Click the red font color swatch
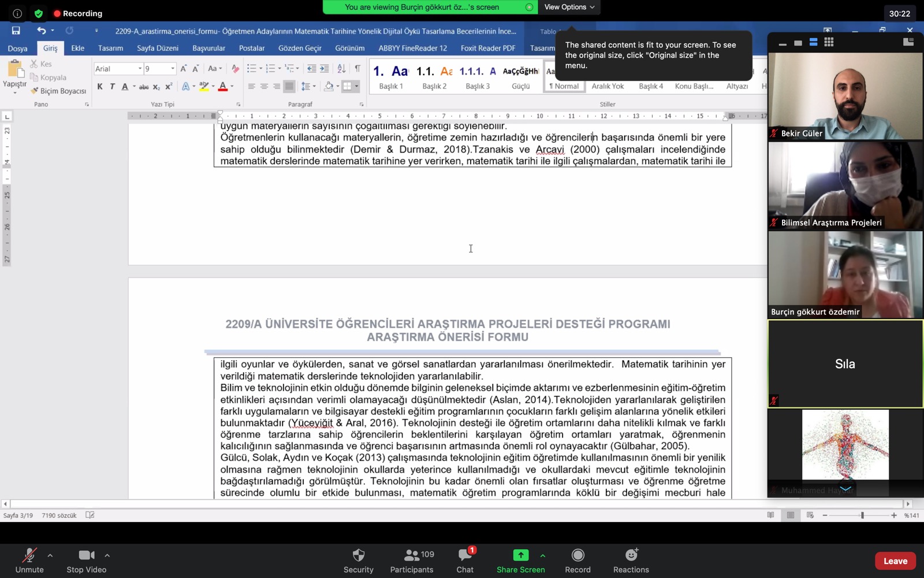The height and width of the screenshot is (578, 924). pyautogui.click(x=222, y=87)
